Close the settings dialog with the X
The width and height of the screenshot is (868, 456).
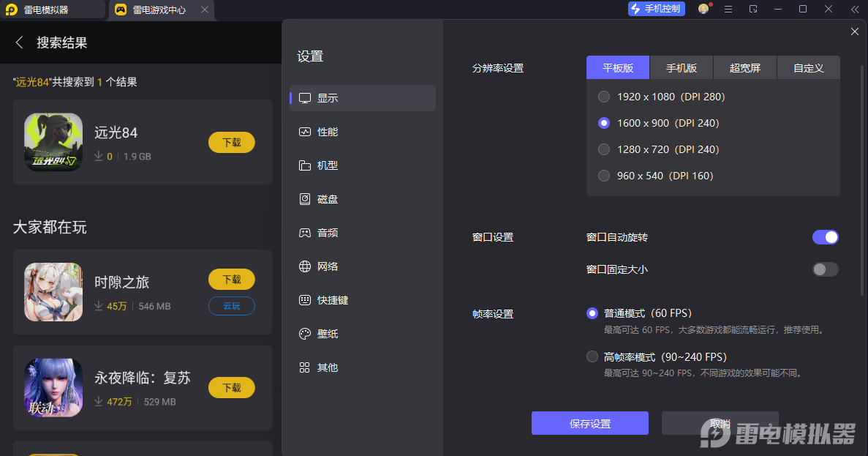855,31
